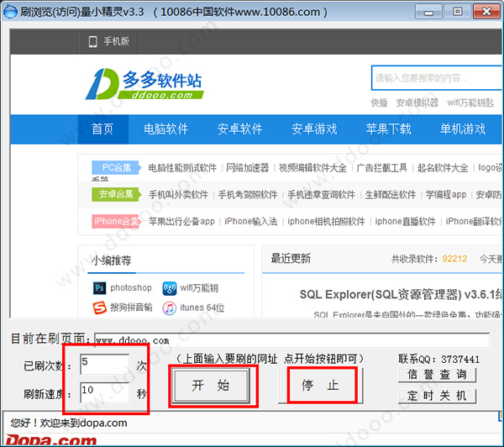Click the itunes 64位 text link

coord(202,308)
